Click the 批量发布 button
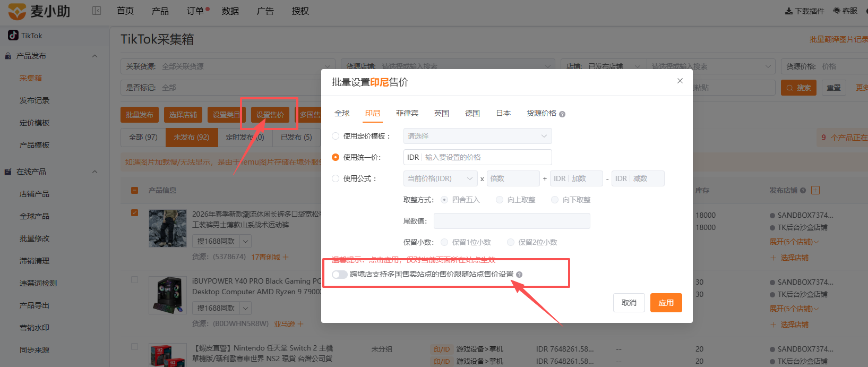 (140, 115)
